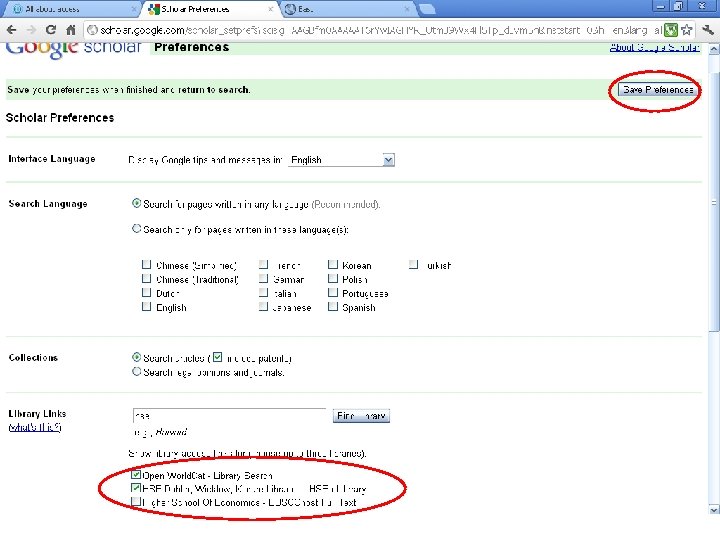Check the Turkish language checkbox
The height and width of the screenshot is (540, 720).
[414, 264]
